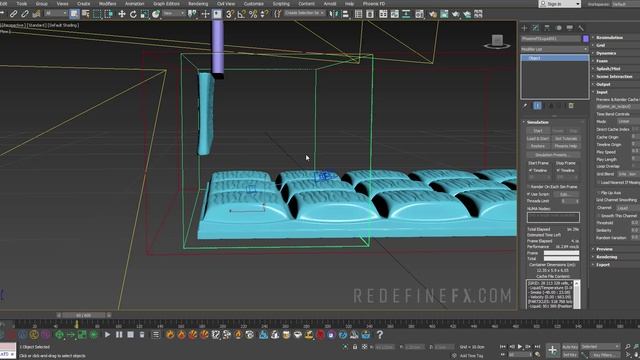Open the Phoenix FD menu

373,4
